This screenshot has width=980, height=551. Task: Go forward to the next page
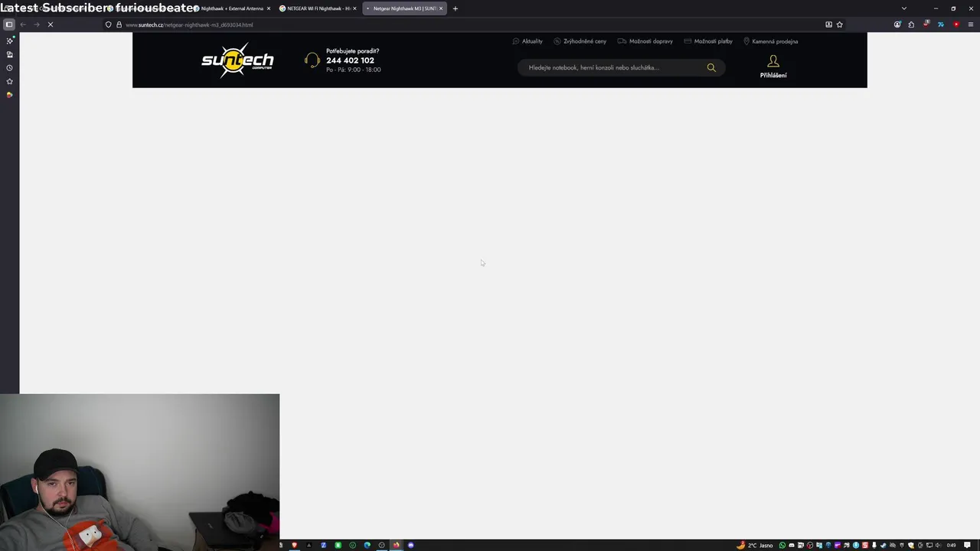tap(36, 24)
